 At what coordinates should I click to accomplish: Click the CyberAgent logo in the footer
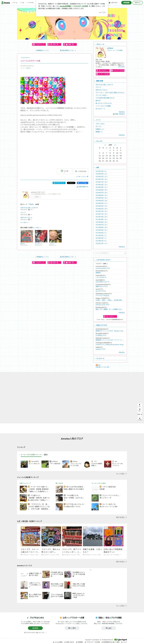(121, 640)
